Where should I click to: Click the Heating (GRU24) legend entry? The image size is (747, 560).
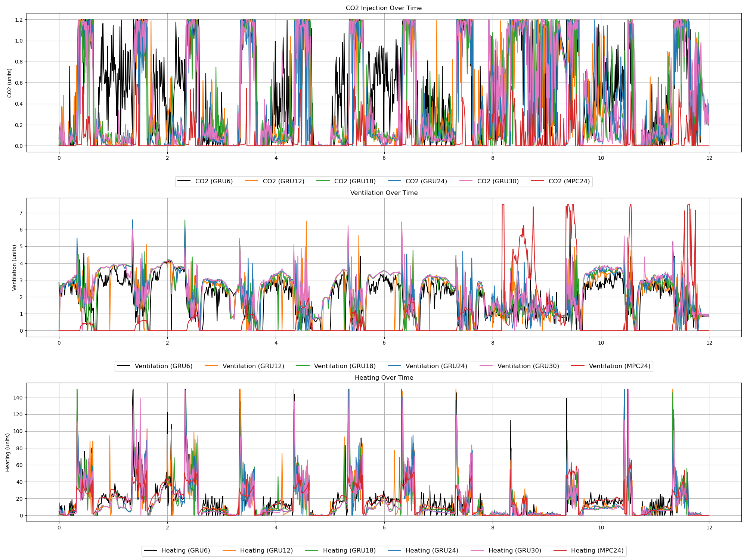point(431,551)
